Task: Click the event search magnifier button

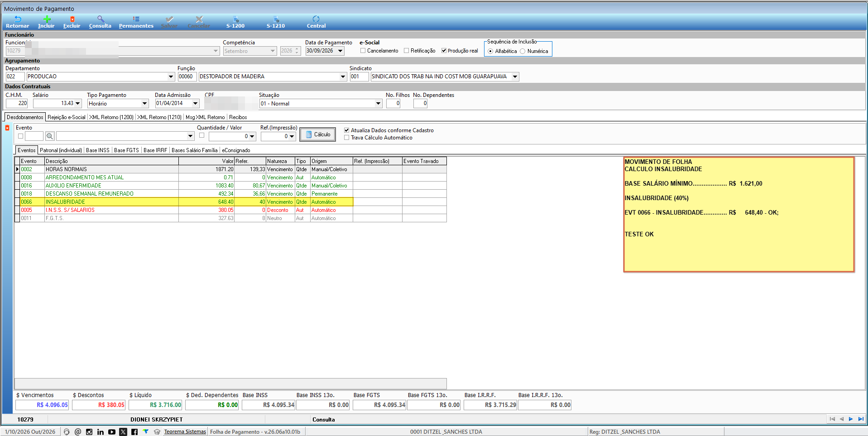Action: tap(50, 136)
